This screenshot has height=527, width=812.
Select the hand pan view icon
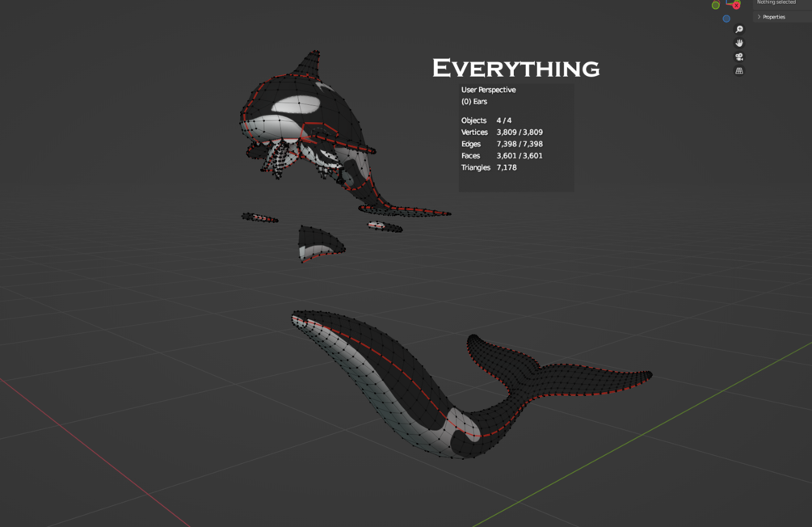pyautogui.click(x=739, y=43)
